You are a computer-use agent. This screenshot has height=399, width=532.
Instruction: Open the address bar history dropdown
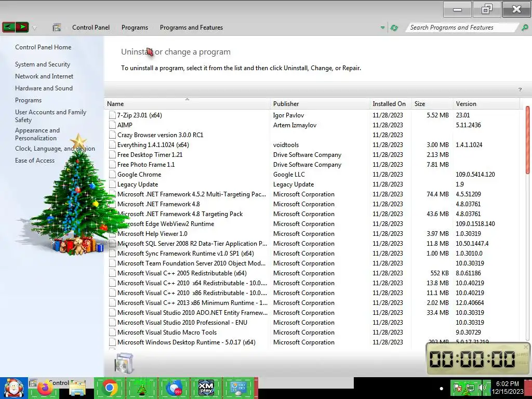tap(382, 28)
